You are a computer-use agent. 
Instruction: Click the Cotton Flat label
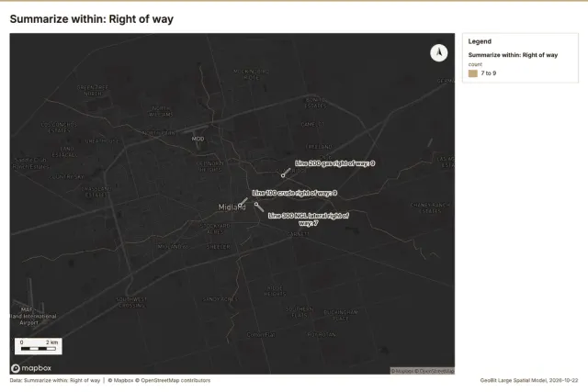[x=261, y=334]
